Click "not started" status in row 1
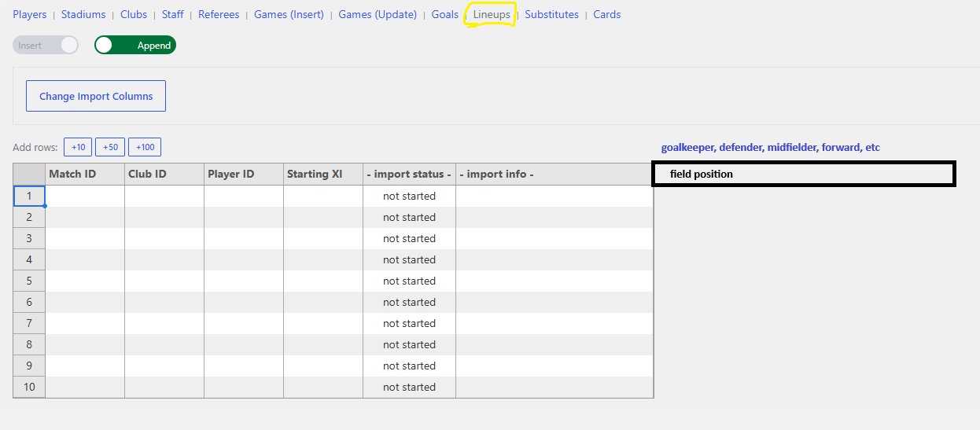 [409, 196]
